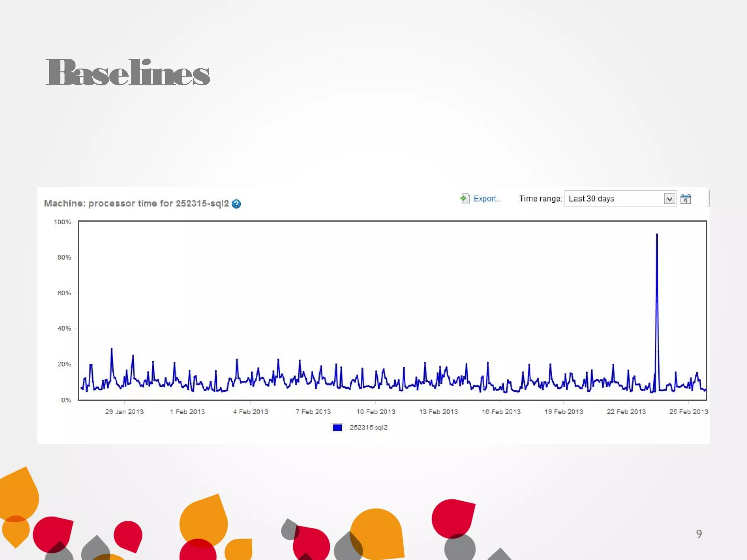Click the 100% y-axis label

[x=62, y=222]
